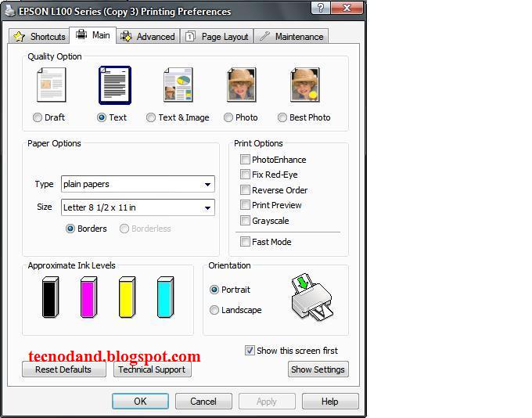Enable the Fast Mode checkbox
The image size is (532, 418).
coord(245,242)
